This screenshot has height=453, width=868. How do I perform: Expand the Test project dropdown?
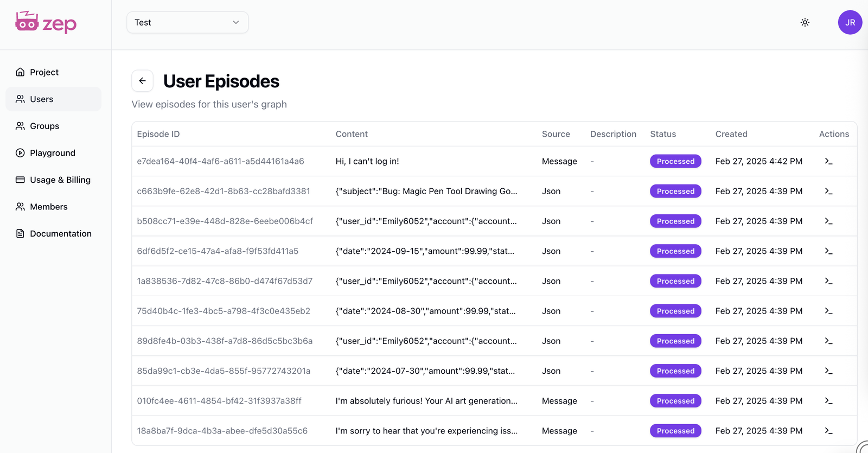(x=187, y=22)
